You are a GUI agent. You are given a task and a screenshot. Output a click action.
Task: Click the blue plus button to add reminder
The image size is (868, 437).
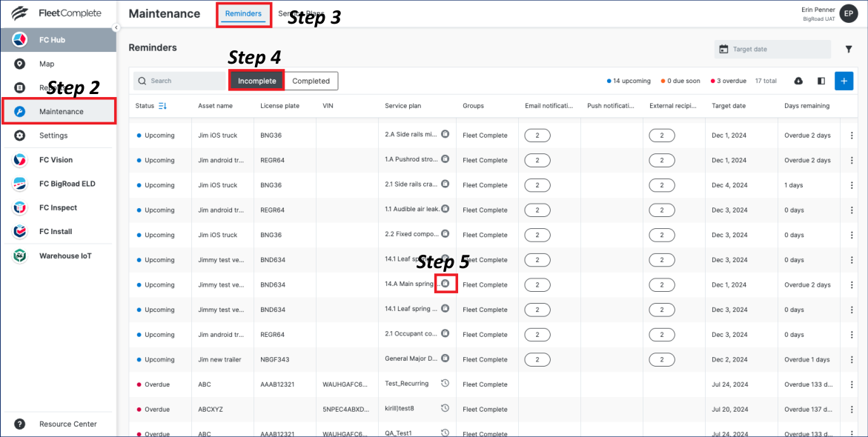(x=844, y=81)
